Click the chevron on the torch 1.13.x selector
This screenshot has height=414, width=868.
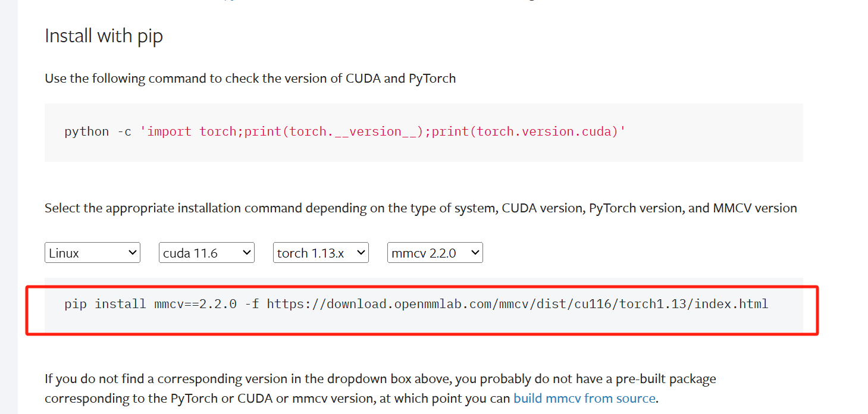tap(362, 252)
